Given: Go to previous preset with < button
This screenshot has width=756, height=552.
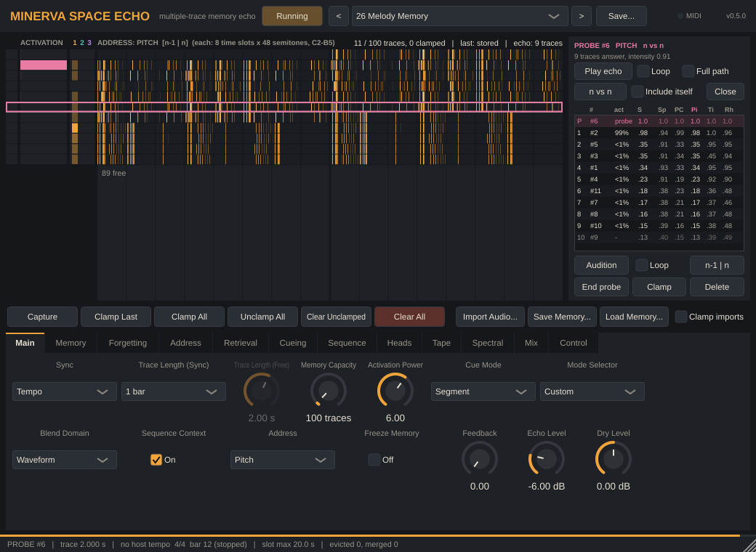Looking at the screenshot, I should pyautogui.click(x=339, y=16).
